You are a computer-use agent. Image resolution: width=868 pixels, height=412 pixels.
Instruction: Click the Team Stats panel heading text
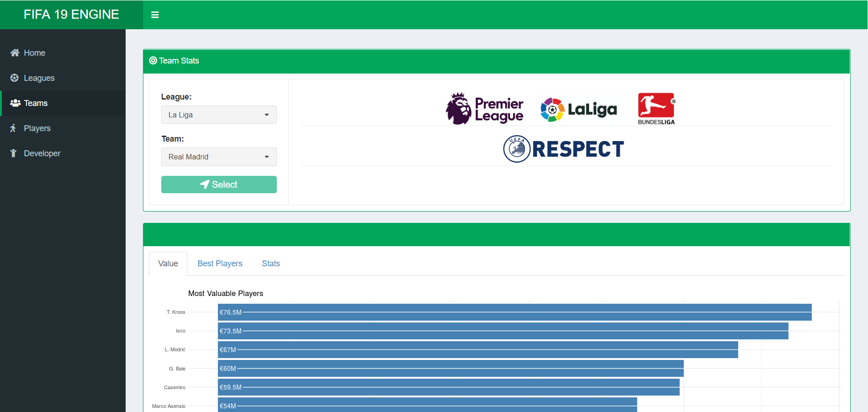pyautogui.click(x=179, y=61)
